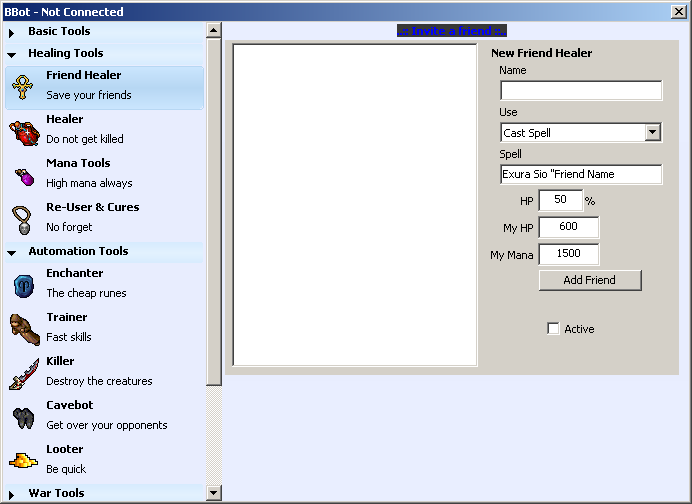Viewport: 692px width, 504px height.
Task: Open the Use dropdown with Cast Spell
Action: (581, 132)
